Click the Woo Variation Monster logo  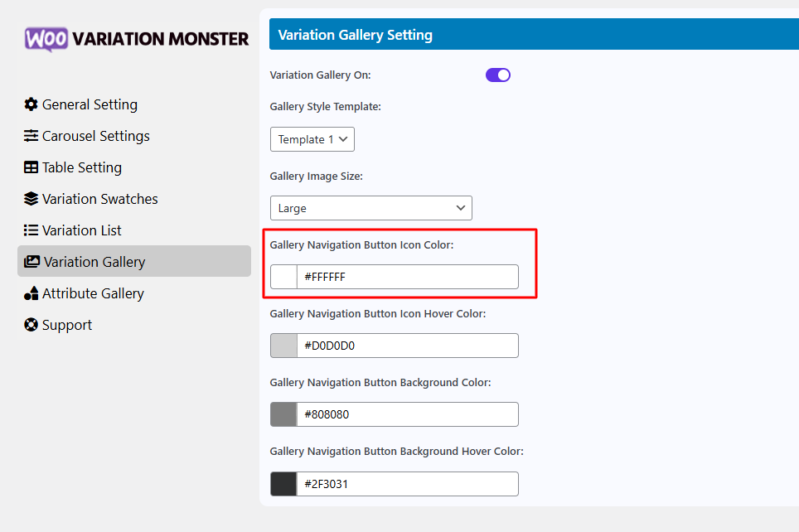(x=137, y=39)
